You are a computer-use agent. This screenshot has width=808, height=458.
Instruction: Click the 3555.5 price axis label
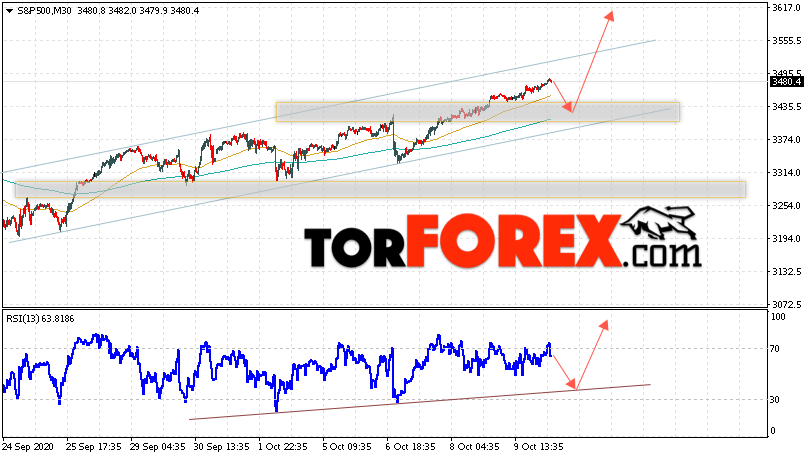787,41
